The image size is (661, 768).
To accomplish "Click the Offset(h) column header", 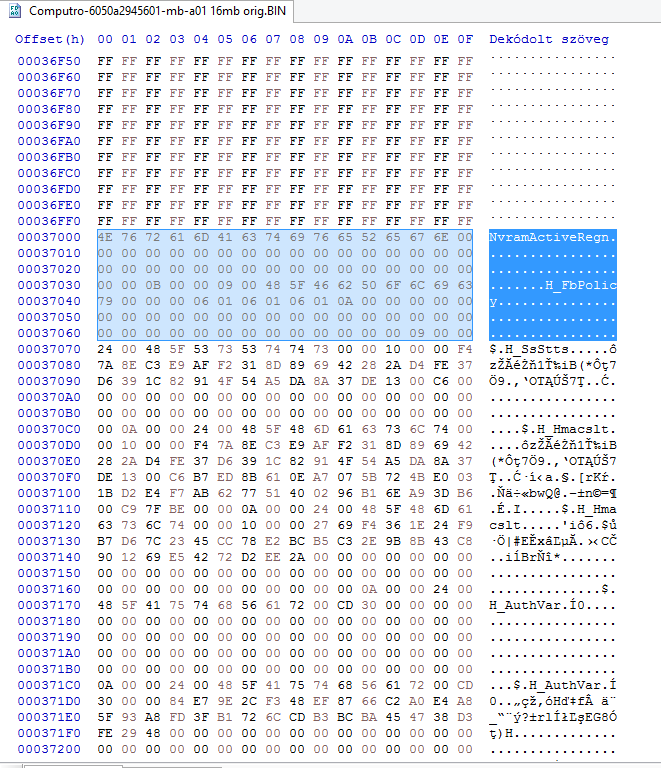I will [x=49, y=39].
